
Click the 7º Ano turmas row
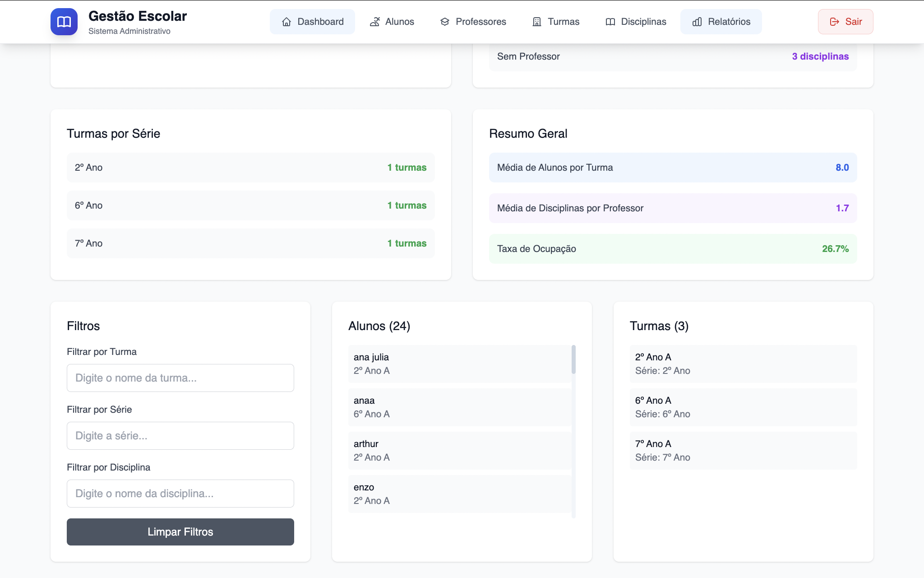[x=250, y=243]
